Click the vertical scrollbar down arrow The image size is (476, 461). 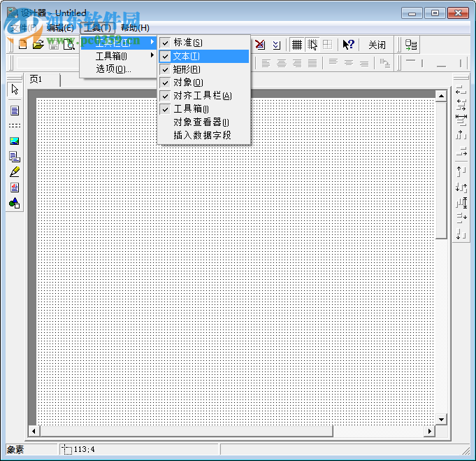[x=441, y=420]
